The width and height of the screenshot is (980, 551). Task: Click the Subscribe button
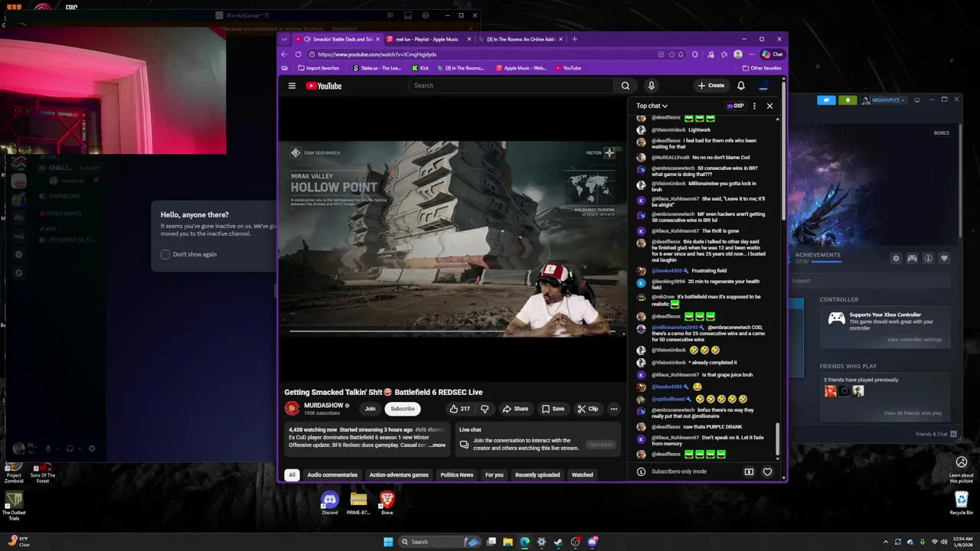pyautogui.click(x=402, y=409)
